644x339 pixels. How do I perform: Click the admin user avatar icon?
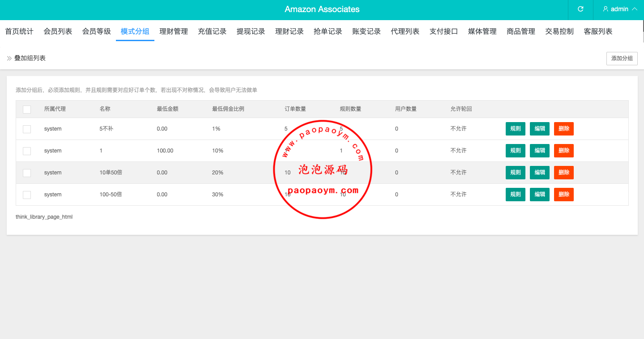(x=606, y=9)
